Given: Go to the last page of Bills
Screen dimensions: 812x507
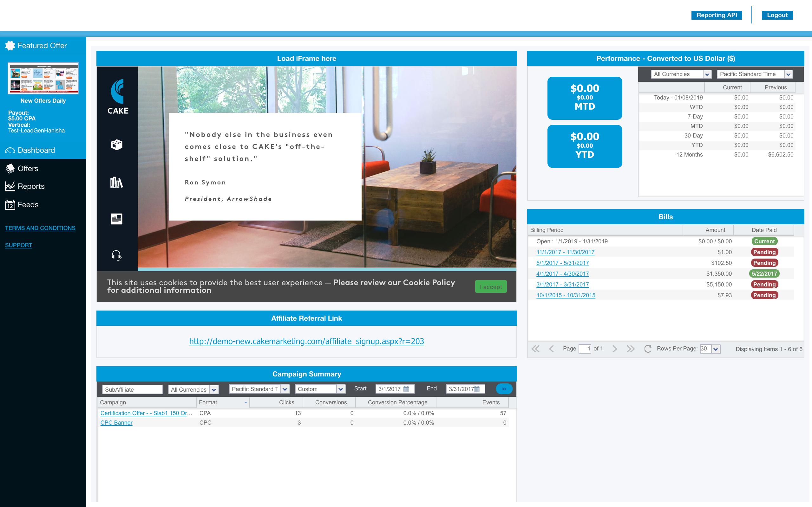Looking at the screenshot, I should (x=631, y=349).
